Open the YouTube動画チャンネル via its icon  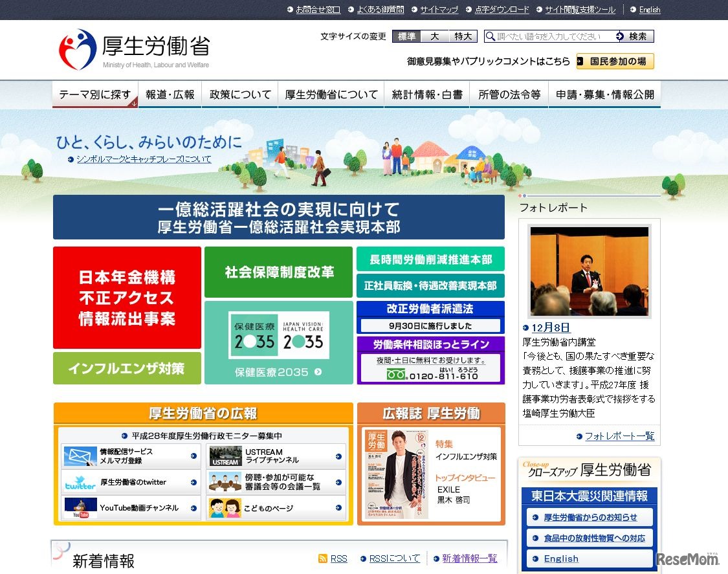click(x=79, y=508)
